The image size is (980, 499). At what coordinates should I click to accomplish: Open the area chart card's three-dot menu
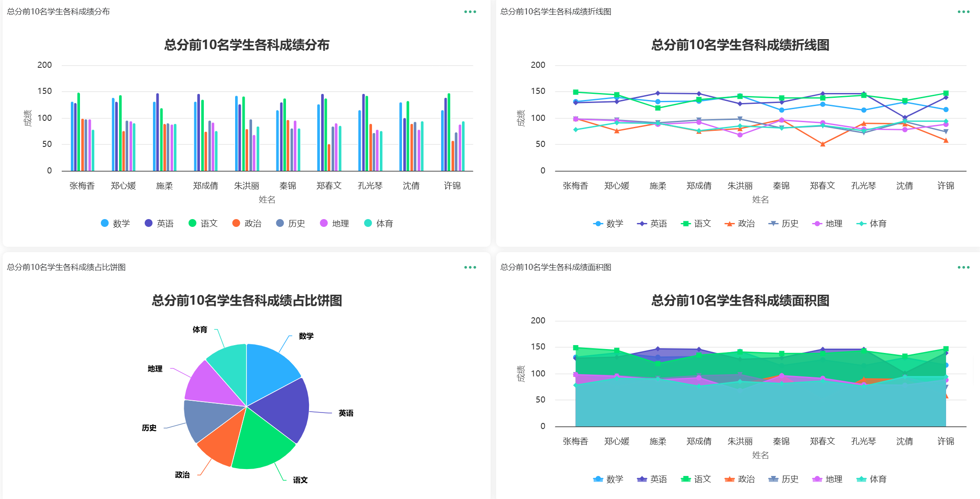coord(963,267)
